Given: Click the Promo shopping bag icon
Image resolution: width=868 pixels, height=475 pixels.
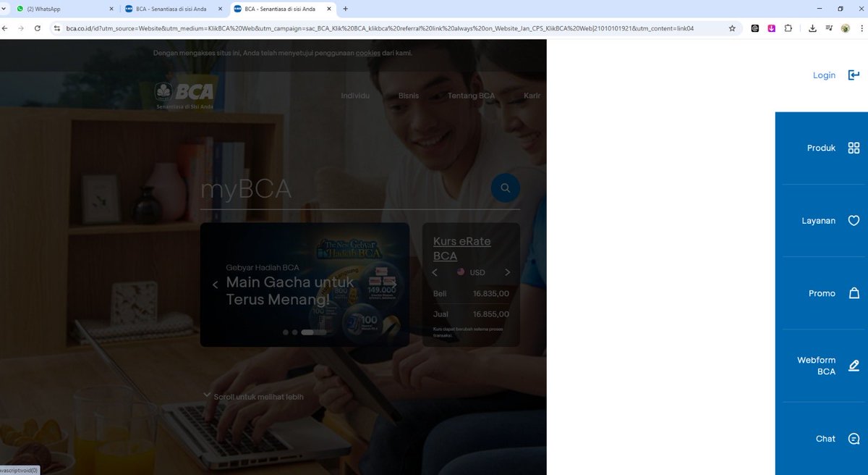Looking at the screenshot, I should click(x=854, y=293).
